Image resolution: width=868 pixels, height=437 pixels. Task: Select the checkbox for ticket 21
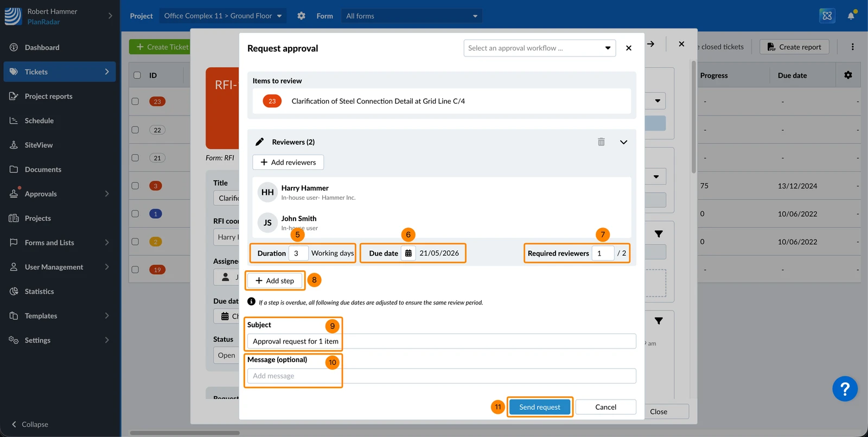(135, 158)
